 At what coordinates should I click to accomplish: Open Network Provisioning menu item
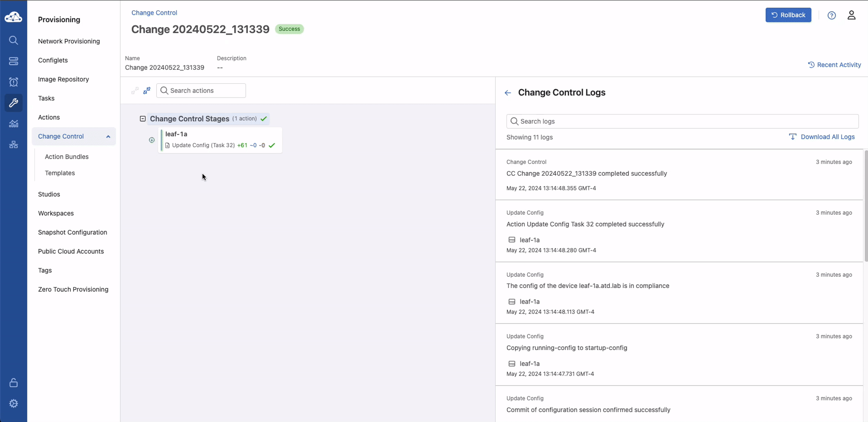[x=69, y=41]
